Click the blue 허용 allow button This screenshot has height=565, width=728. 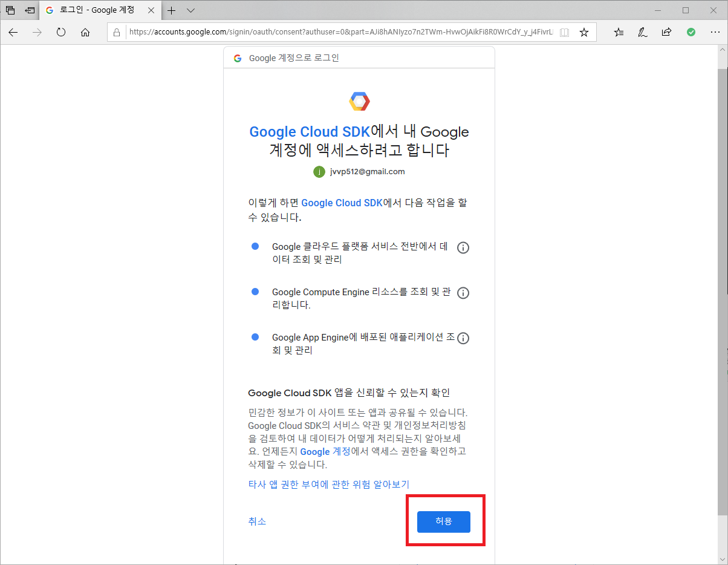(443, 521)
